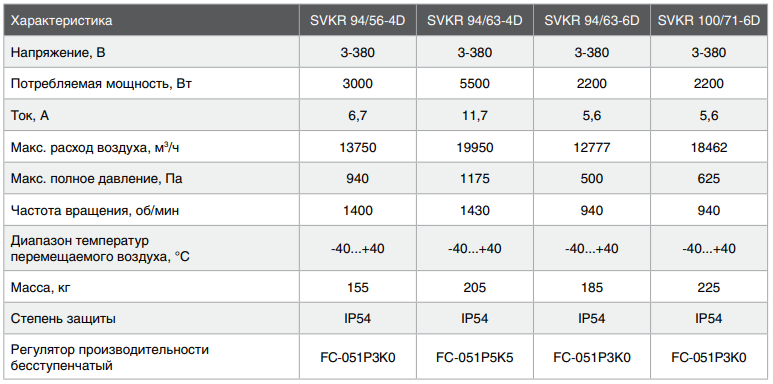Screen dimensions: 773x384
Task: Click the Напряжение, В row label
Action: click(58, 52)
